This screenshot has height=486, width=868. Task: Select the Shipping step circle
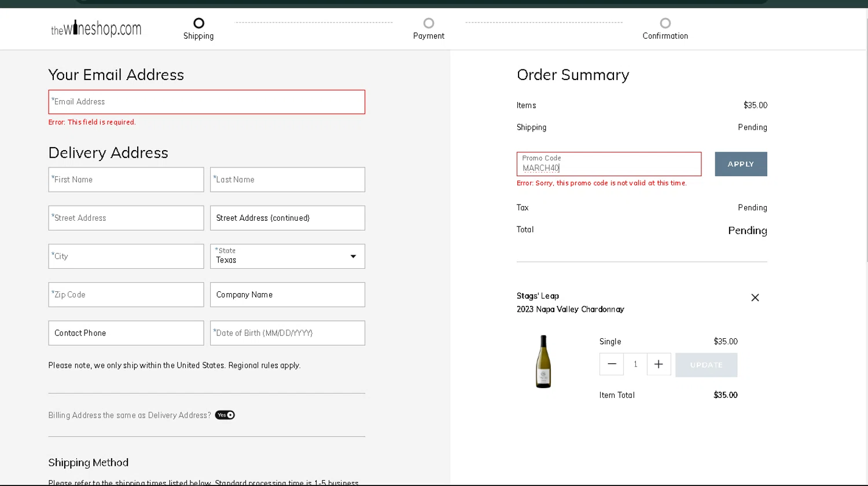coord(198,23)
